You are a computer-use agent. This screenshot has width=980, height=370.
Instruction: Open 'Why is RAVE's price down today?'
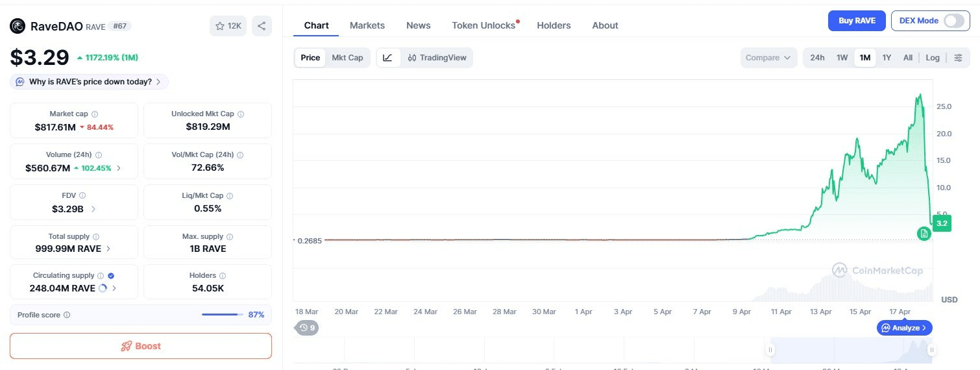[90, 82]
